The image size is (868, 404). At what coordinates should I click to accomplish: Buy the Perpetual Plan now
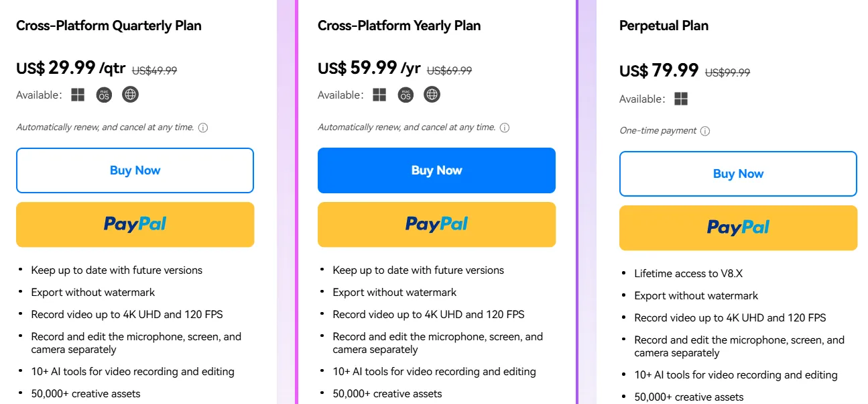pos(738,174)
